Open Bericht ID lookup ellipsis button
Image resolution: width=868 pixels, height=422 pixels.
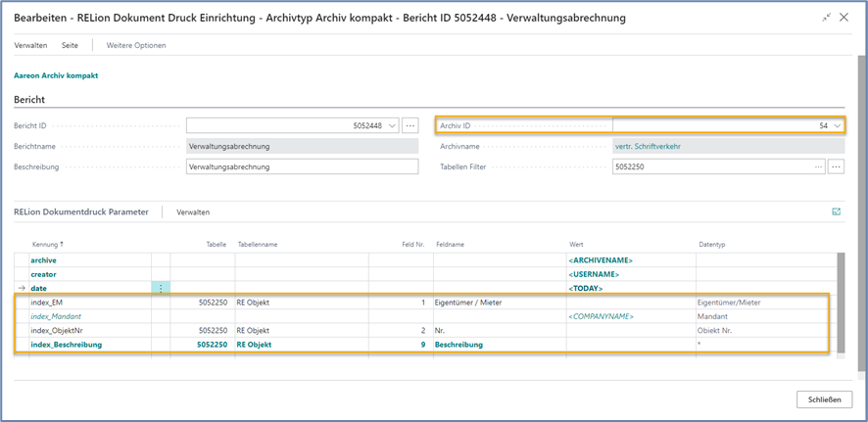(410, 125)
